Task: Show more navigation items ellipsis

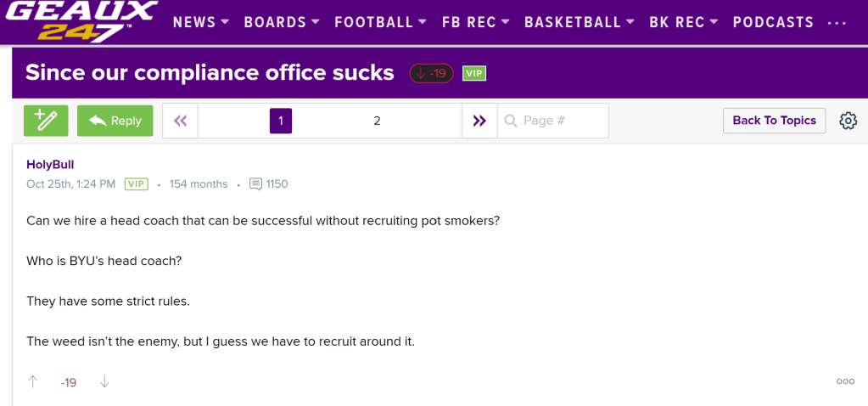Action: [x=837, y=23]
